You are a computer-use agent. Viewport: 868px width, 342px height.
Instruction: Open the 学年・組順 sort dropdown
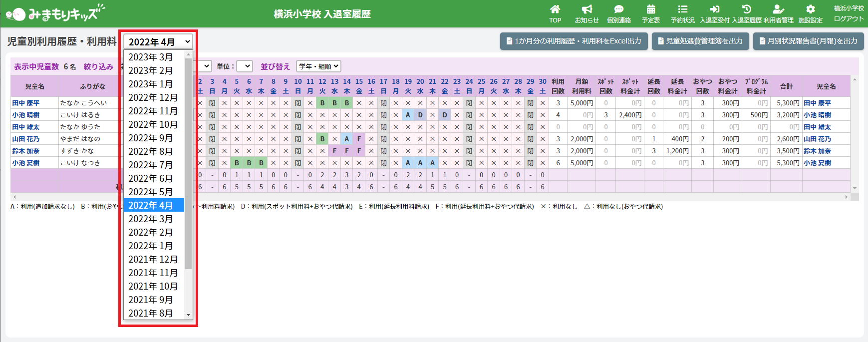point(318,66)
